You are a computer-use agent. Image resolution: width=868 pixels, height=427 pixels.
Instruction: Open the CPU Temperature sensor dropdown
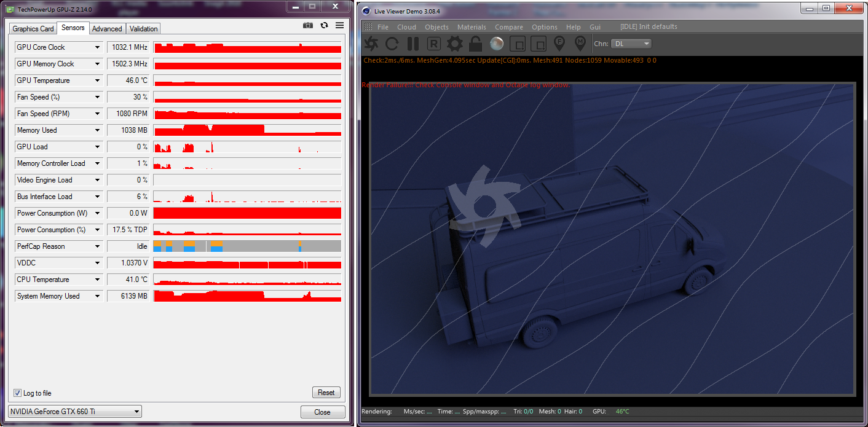pyautogui.click(x=97, y=280)
